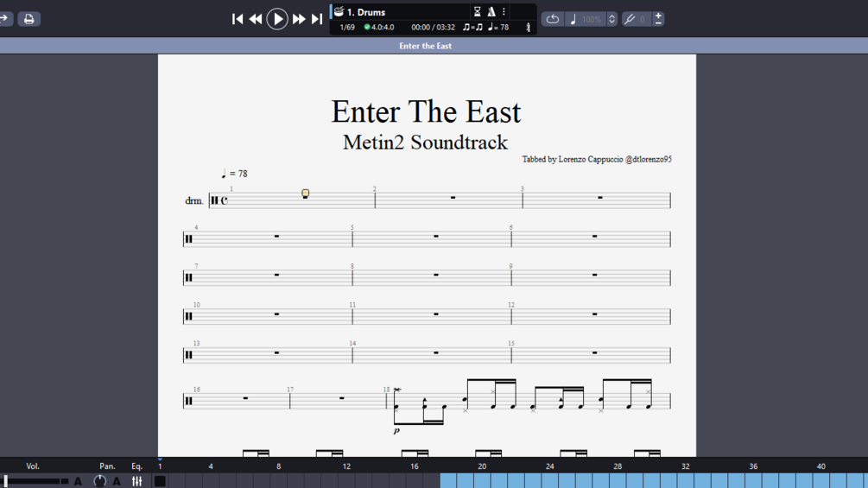Click the tempo 78 indicator in LCD
868x488 pixels.
(498, 27)
